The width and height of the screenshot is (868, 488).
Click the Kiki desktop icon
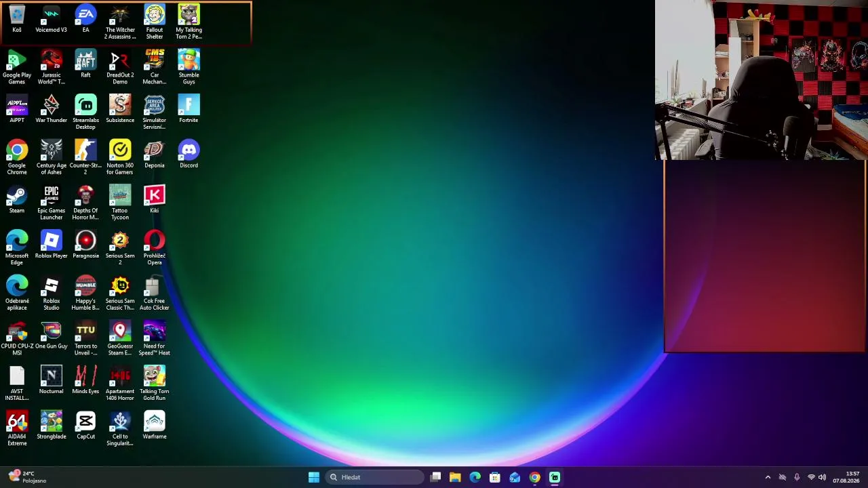(x=155, y=200)
